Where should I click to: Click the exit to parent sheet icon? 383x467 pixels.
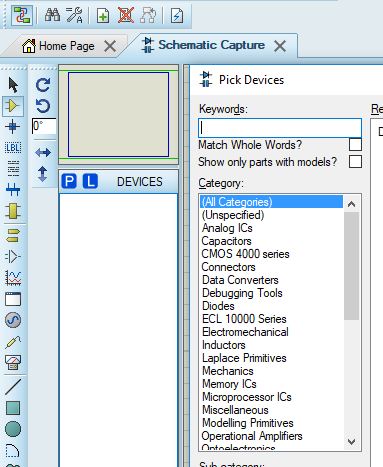click(x=148, y=15)
